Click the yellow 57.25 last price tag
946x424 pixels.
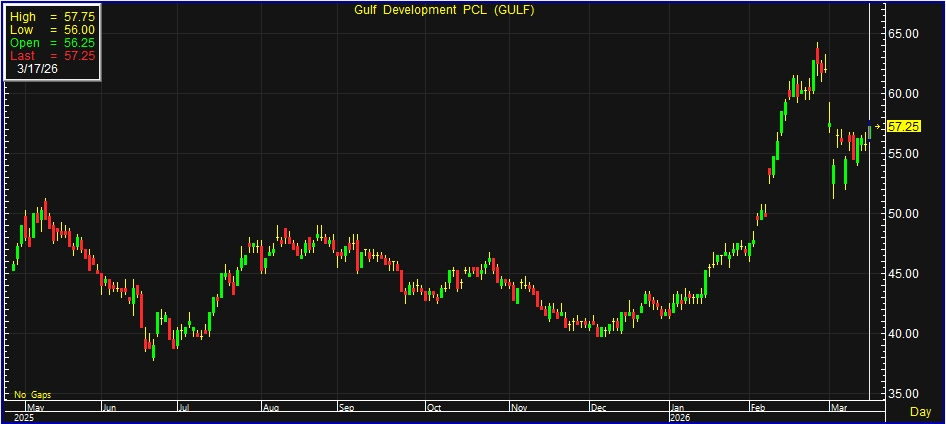(903, 127)
